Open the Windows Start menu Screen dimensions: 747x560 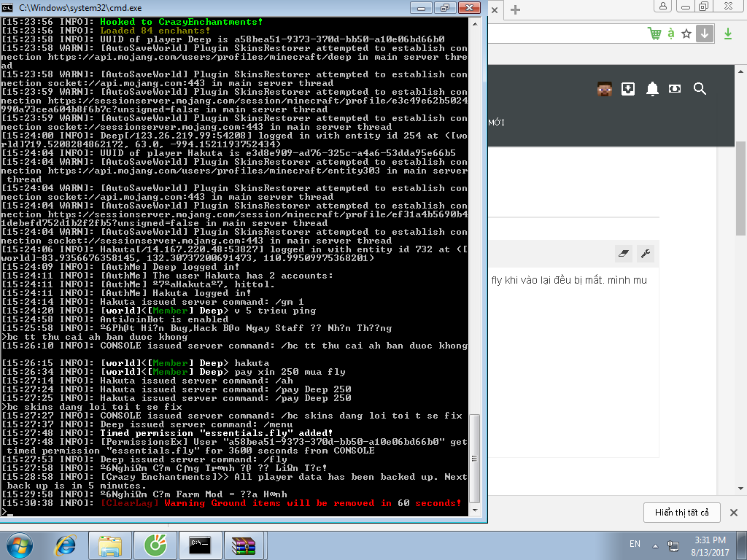pos(18,545)
